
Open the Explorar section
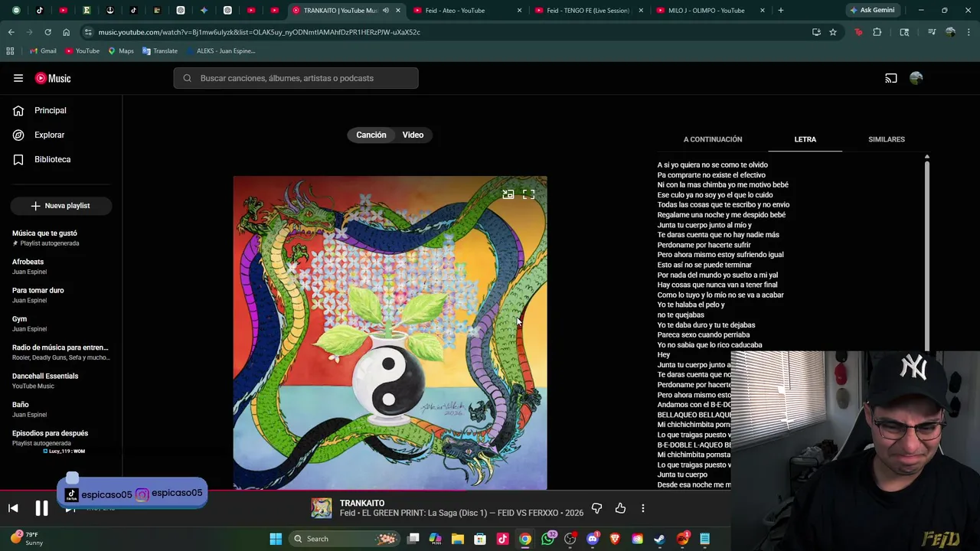tap(39, 135)
